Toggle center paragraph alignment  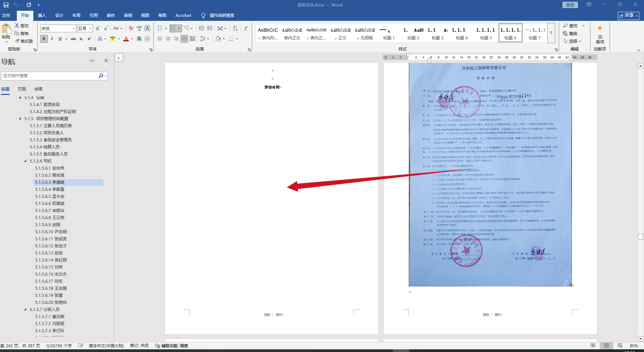pos(168,39)
